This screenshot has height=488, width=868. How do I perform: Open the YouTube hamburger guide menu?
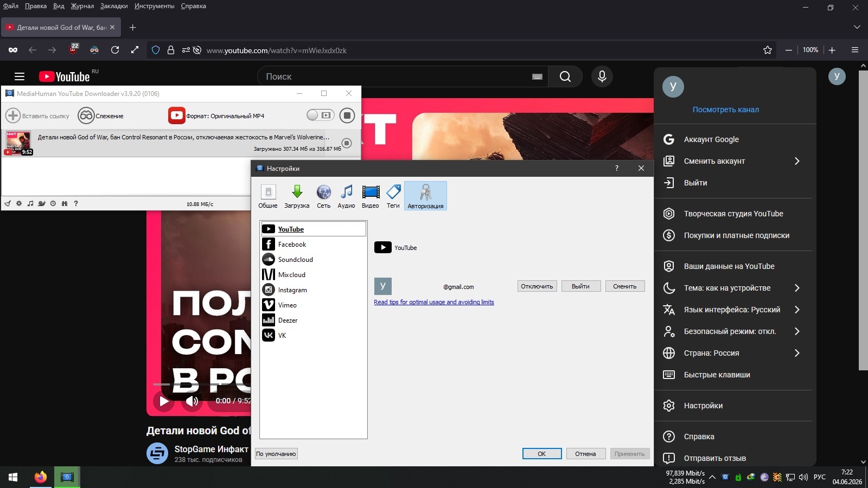(20, 76)
